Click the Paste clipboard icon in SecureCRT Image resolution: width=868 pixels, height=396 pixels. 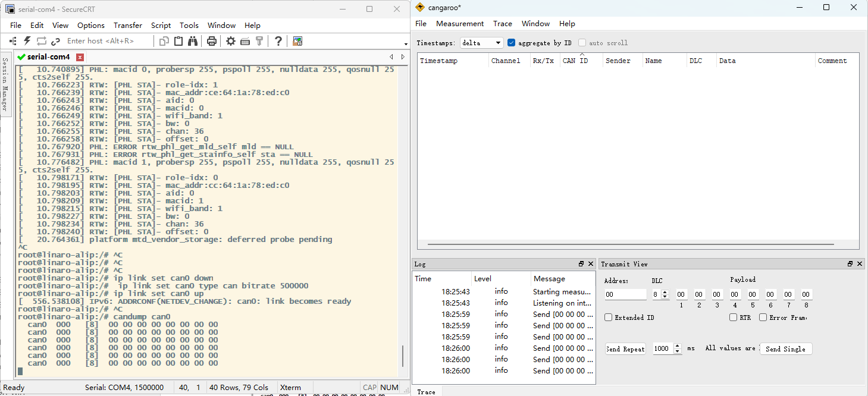(178, 41)
